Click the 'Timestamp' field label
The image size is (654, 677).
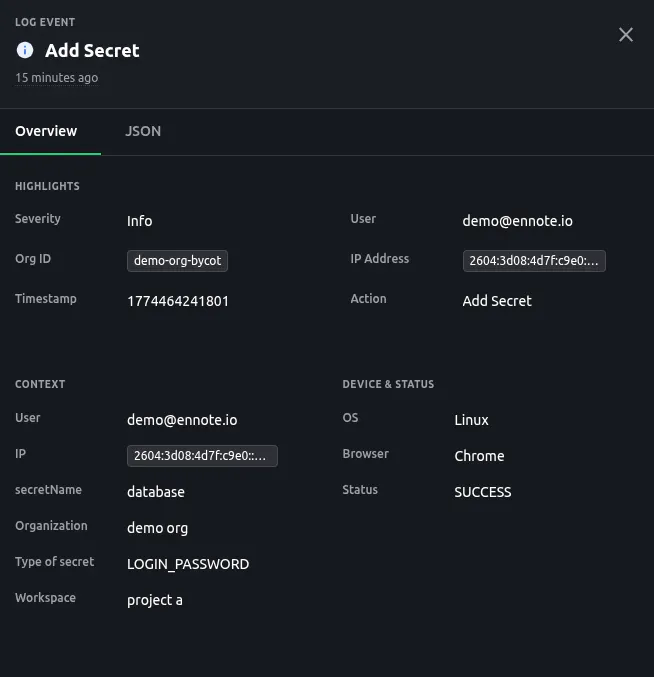click(x=46, y=299)
